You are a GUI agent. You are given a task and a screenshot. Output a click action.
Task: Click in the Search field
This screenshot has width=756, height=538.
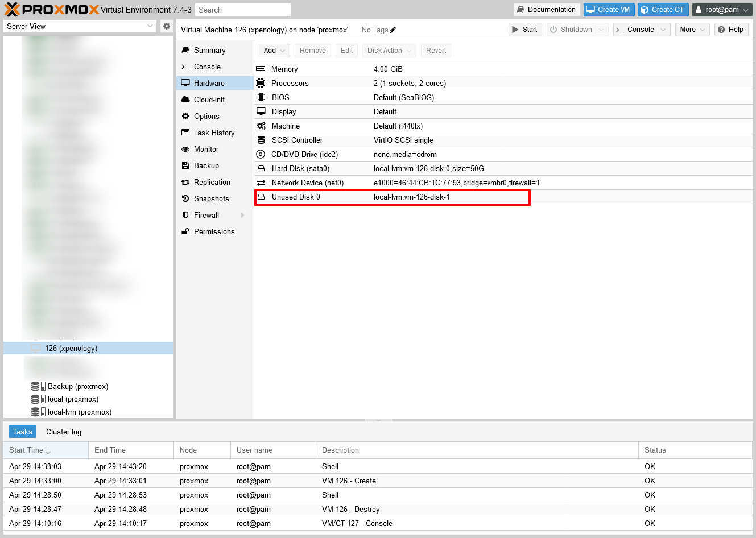(242, 10)
